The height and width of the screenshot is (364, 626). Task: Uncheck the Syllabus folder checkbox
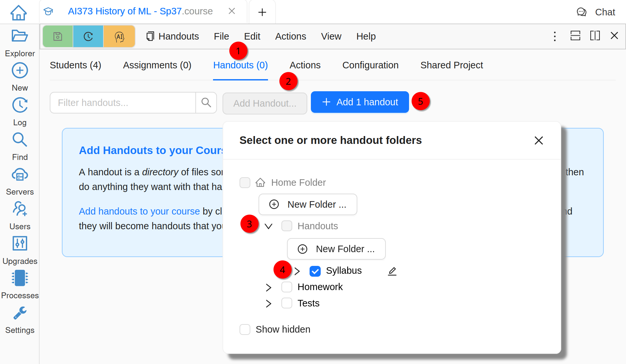315,271
